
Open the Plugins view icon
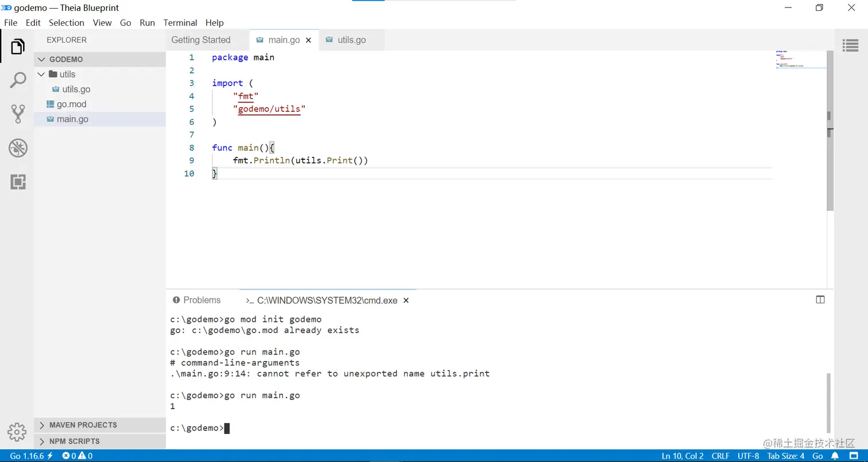point(17,182)
